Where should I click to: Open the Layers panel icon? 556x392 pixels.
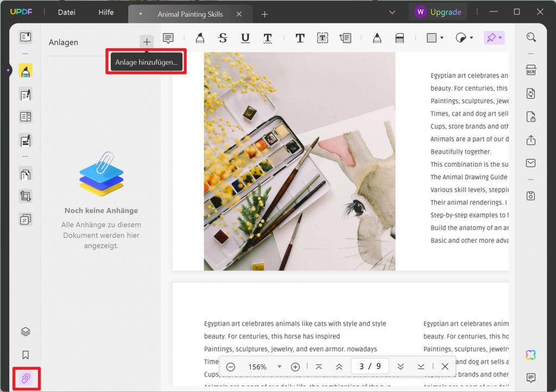coord(26,332)
